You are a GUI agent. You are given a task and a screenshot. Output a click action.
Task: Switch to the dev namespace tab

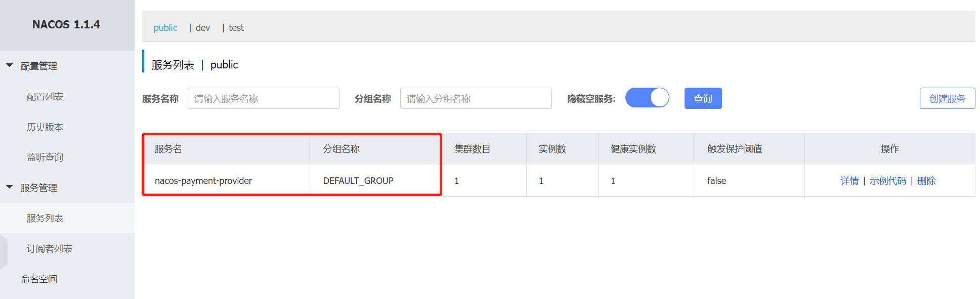coord(203,28)
